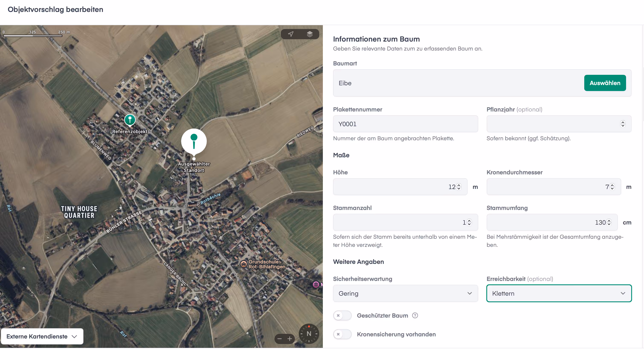
Task: Click the Ausgewählter Standort pin marker
Action: click(x=194, y=142)
